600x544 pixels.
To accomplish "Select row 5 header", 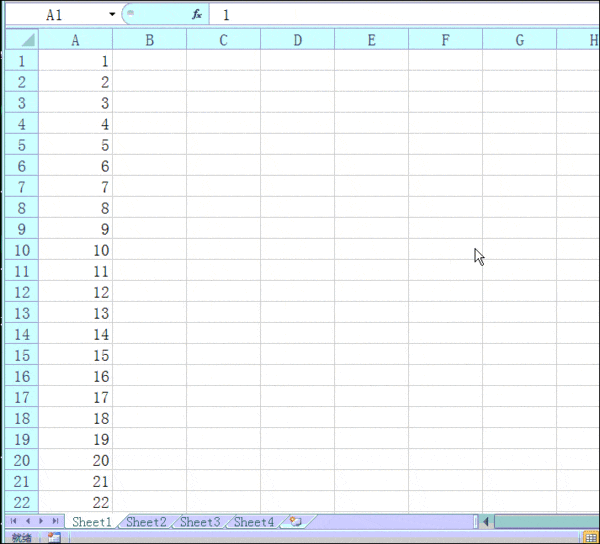I will click(22, 145).
